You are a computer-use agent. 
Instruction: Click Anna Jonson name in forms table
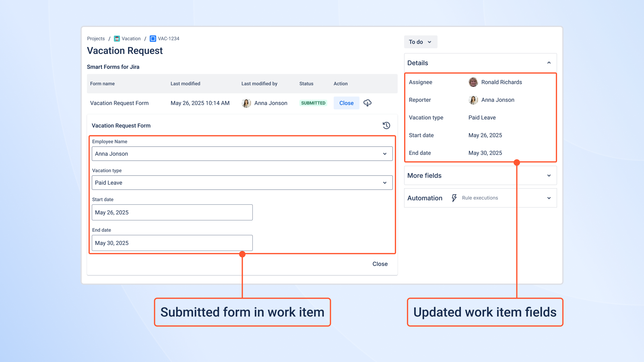(x=271, y=103)
